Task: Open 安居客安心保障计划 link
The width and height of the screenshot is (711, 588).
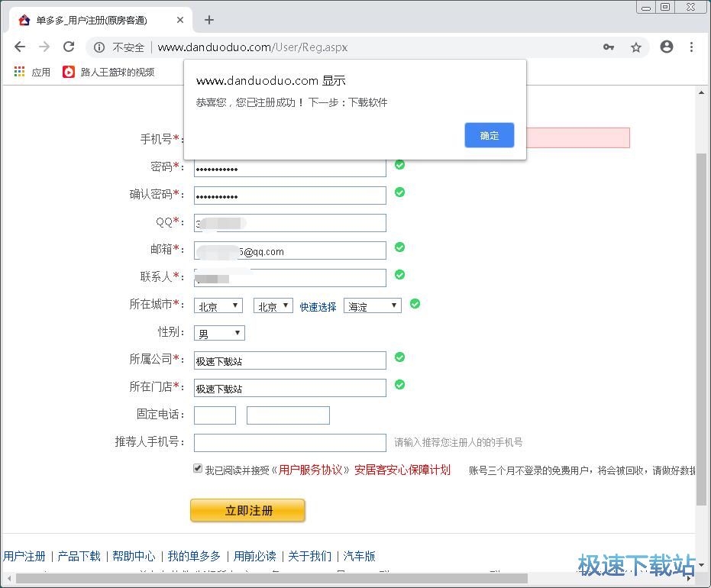Action: click(x=402, y=470)
